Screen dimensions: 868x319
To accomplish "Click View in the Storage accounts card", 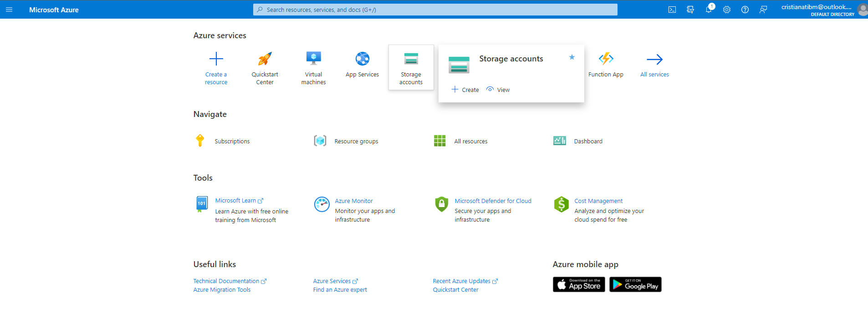I will coord(498,90).
